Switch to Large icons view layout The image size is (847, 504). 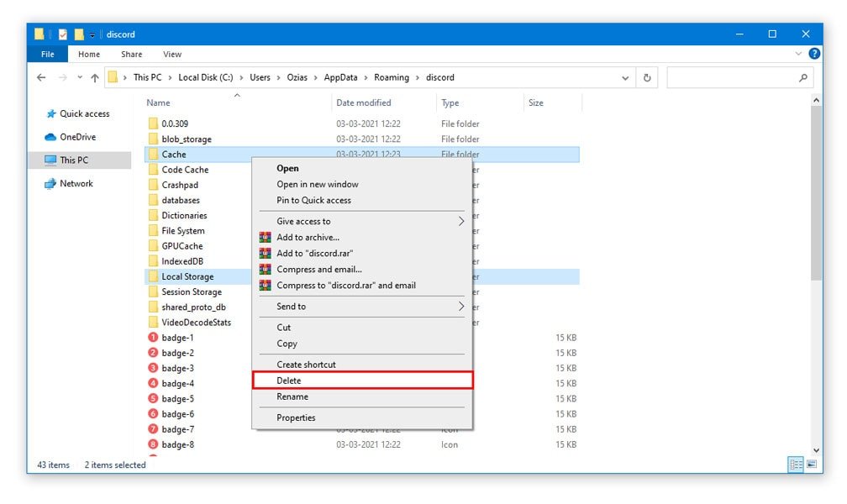point(812,464)
